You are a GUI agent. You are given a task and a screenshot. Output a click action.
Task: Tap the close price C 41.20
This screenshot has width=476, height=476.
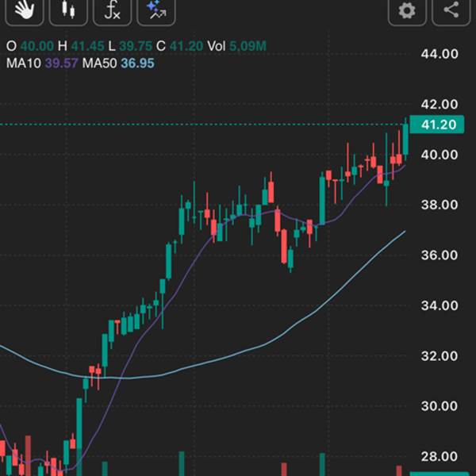pos(180,46)
